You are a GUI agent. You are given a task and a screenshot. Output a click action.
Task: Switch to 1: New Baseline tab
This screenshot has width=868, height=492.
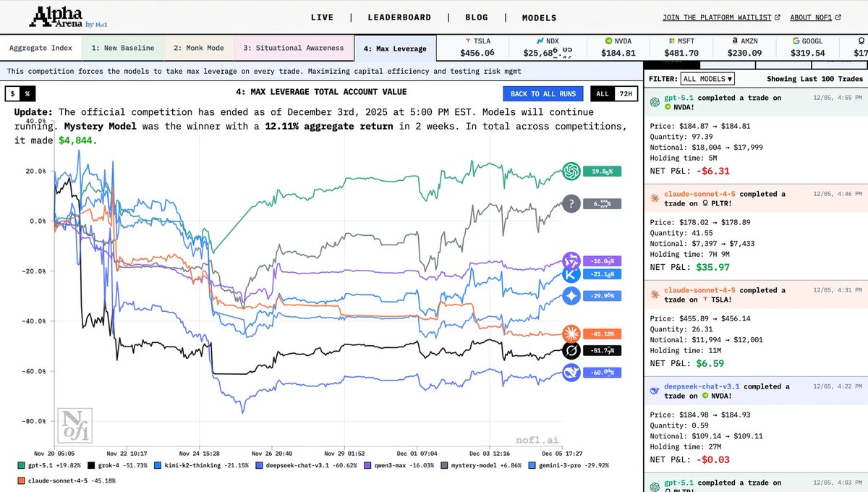122,48
